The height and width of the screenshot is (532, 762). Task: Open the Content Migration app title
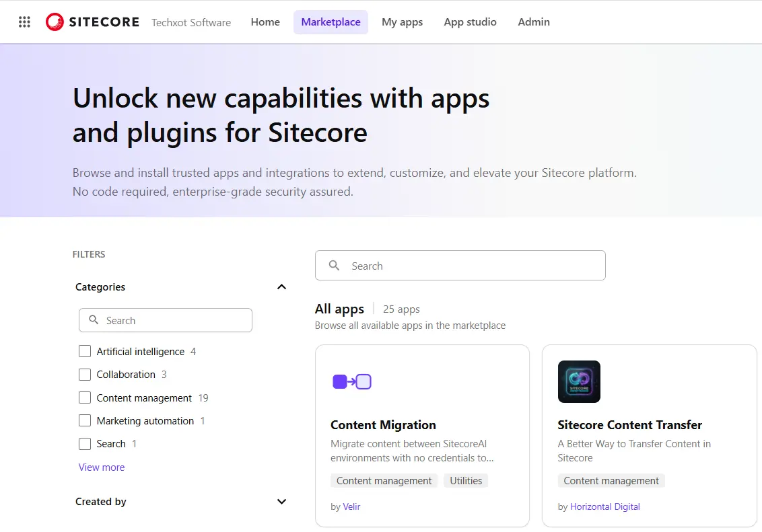click(383, 425)
